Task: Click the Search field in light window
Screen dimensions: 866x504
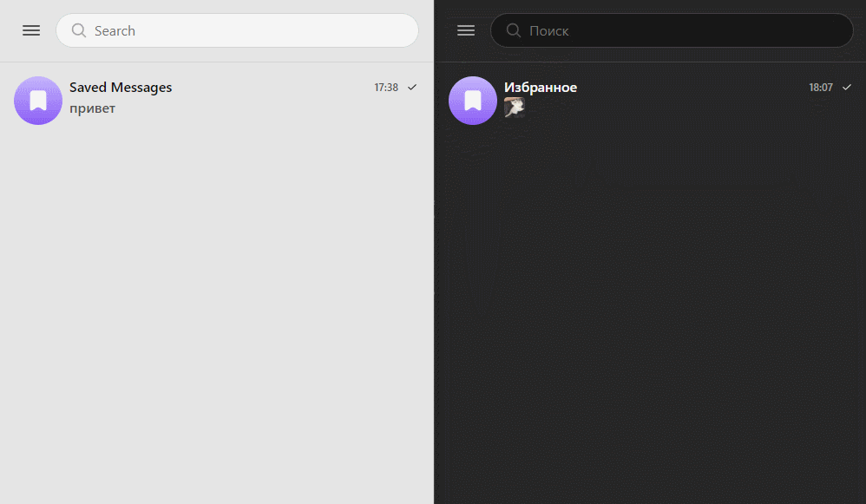Action: 237,30
